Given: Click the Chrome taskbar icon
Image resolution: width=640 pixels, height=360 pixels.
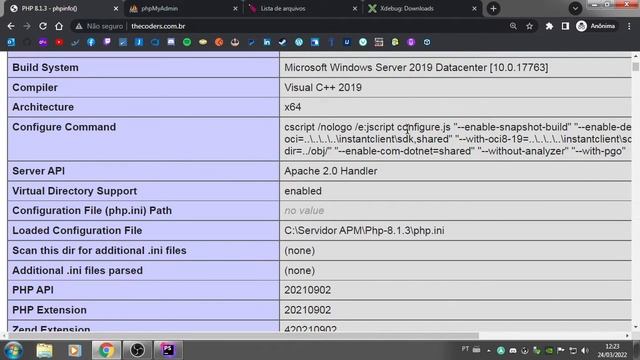Looking at the screenshot, I should [106, 350].
